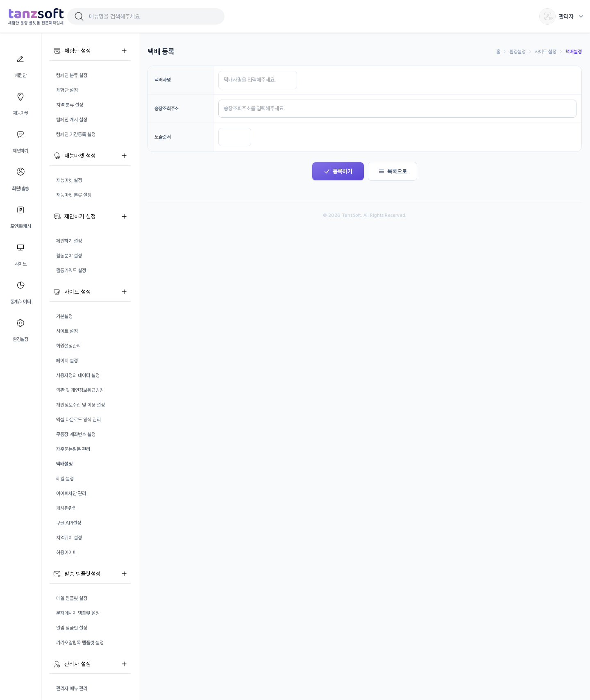Click the 체험단 설정 section icon
Image resolution: width=590 pixels, height=700 pixels.
pyautogui.click(x=57, y=51)
